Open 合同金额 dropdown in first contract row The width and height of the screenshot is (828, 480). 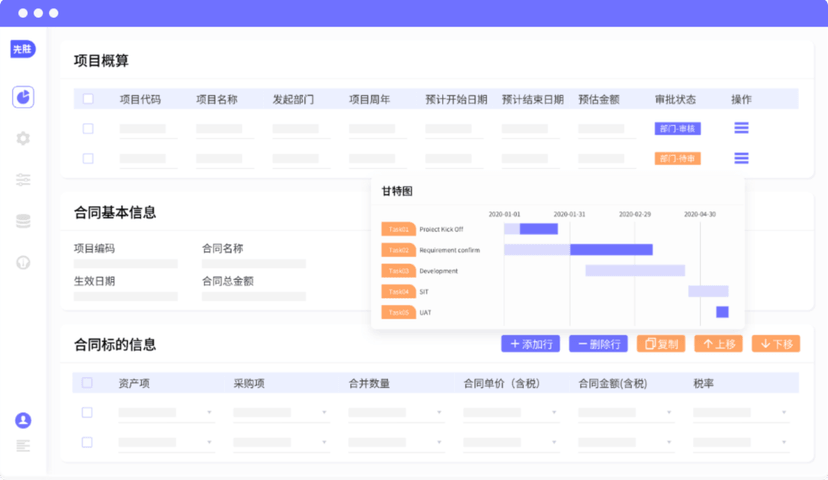(x=626, y=412)
